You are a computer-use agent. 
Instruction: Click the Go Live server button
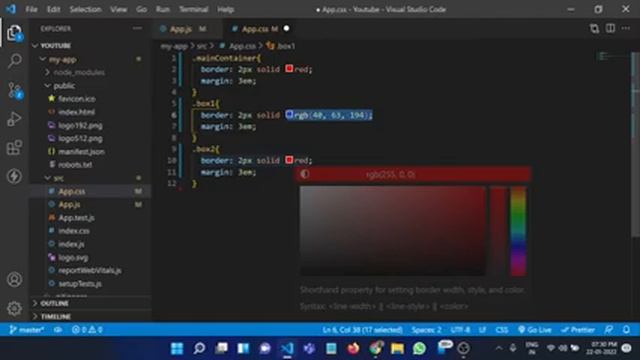coord(535,329)
